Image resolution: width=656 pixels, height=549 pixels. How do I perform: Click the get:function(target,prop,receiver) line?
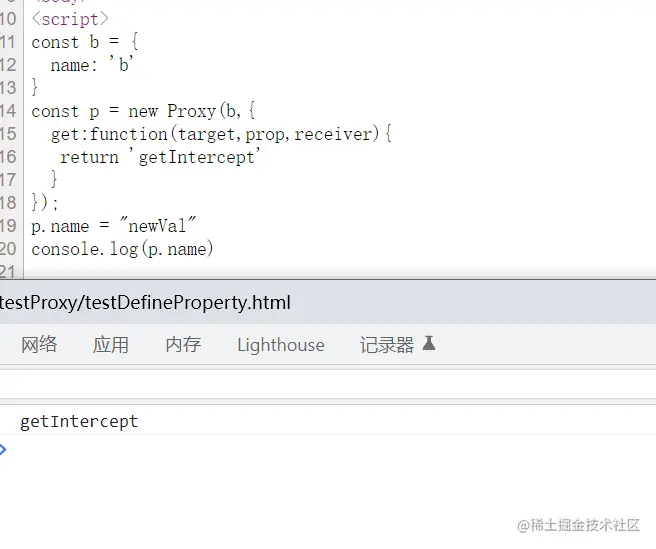[220, 134]
